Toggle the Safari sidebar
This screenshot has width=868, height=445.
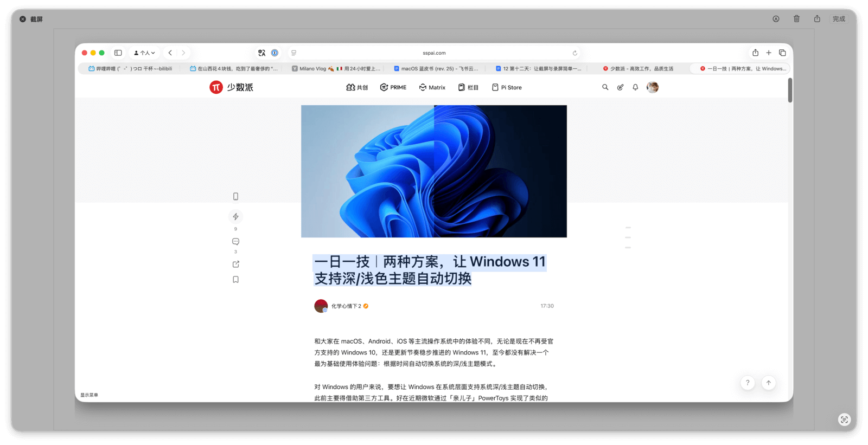[x=118, y=53]
